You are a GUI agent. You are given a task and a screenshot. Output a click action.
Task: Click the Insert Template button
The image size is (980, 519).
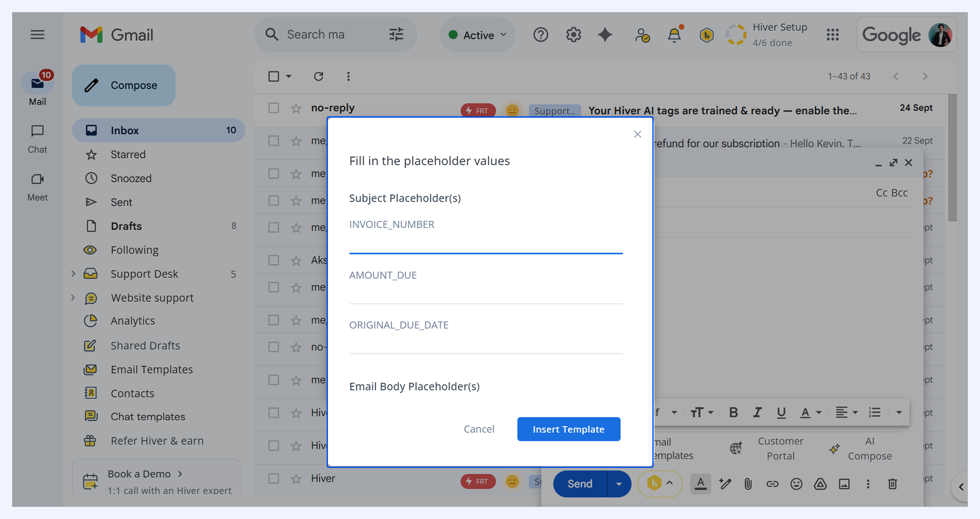(569, 429)
